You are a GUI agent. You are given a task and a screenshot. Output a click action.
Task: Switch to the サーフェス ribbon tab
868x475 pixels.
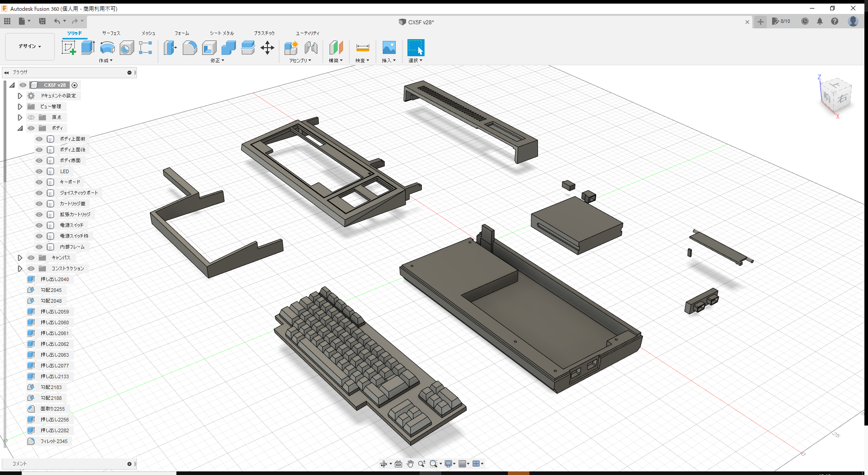click(111, 33)
